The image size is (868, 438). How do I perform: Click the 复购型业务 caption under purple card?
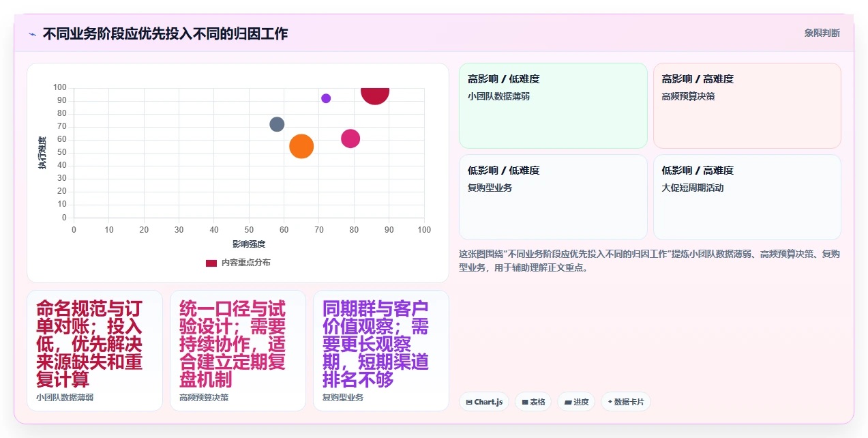tap(343, 397)
